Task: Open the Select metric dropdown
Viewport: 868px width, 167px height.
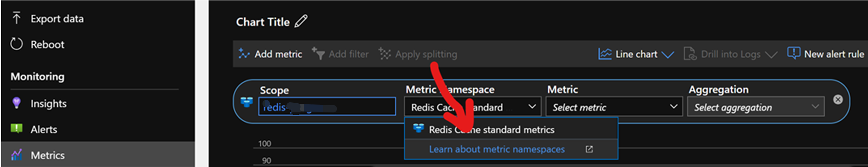Action: pyautogui.click(x=614, y=107)
